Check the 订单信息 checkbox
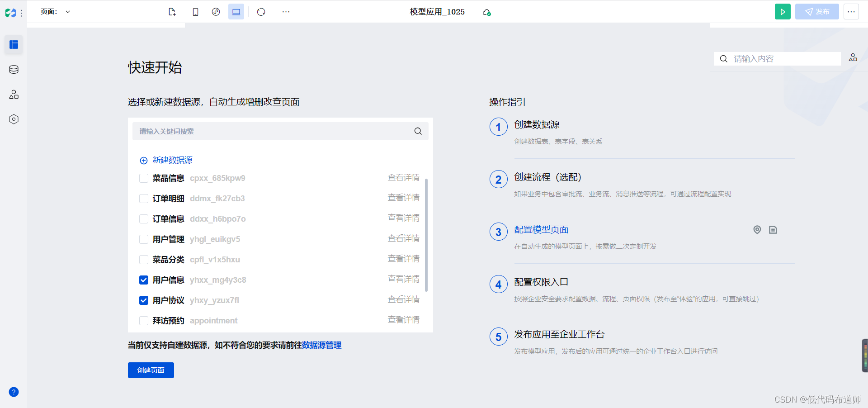868x408 pixels. coord(144,219)
